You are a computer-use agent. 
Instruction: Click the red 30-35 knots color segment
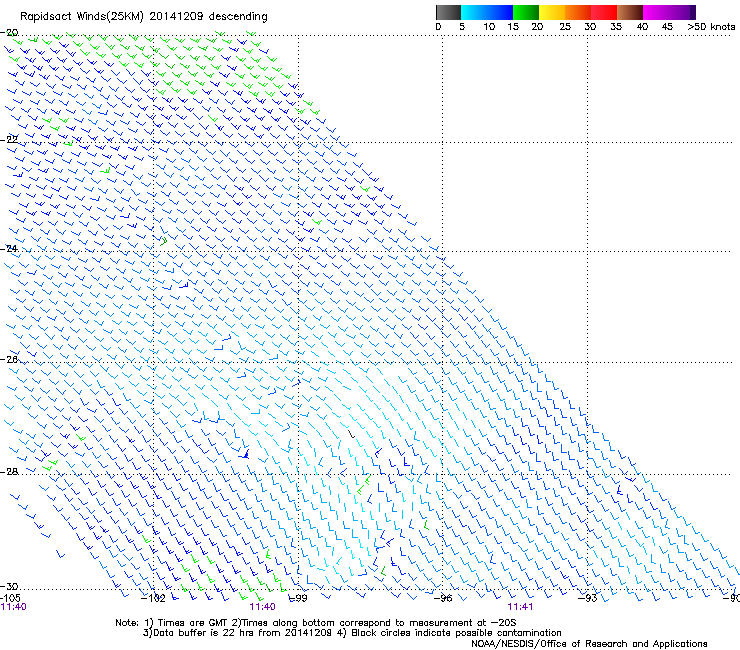click(x=604, y=12)
